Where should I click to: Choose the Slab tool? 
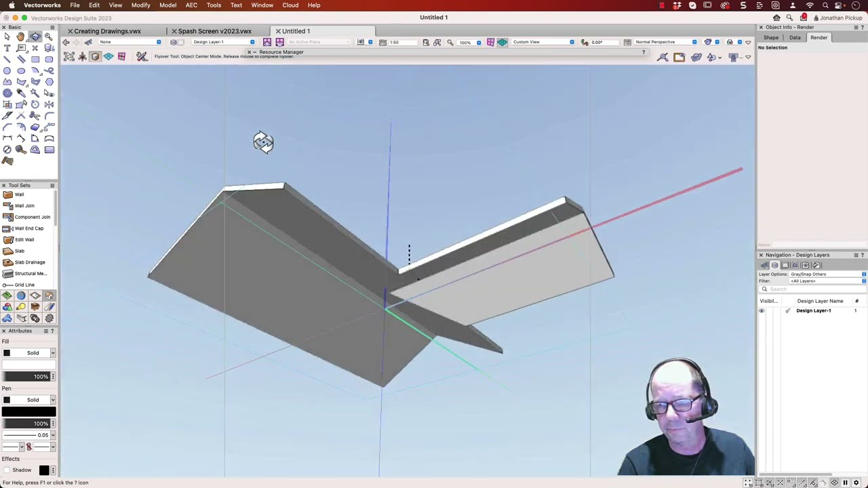click(x=20, y=251)
